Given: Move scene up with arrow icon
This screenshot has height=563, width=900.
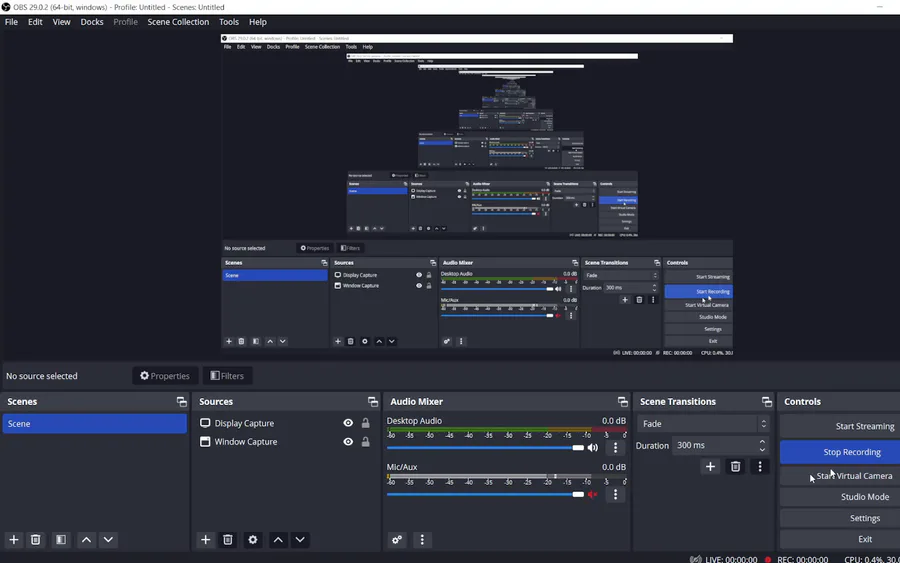Looking at the screenshot, I should tap(86, 539).
